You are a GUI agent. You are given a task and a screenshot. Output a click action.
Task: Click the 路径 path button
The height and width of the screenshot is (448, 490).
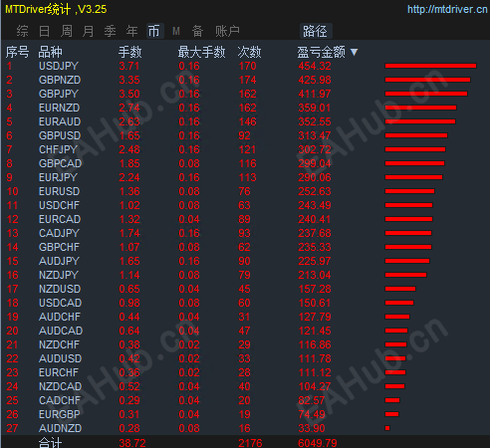(315, 31)
